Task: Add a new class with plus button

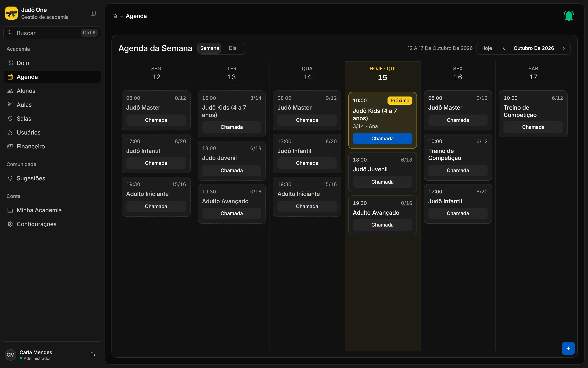Action: click(568, 348)
